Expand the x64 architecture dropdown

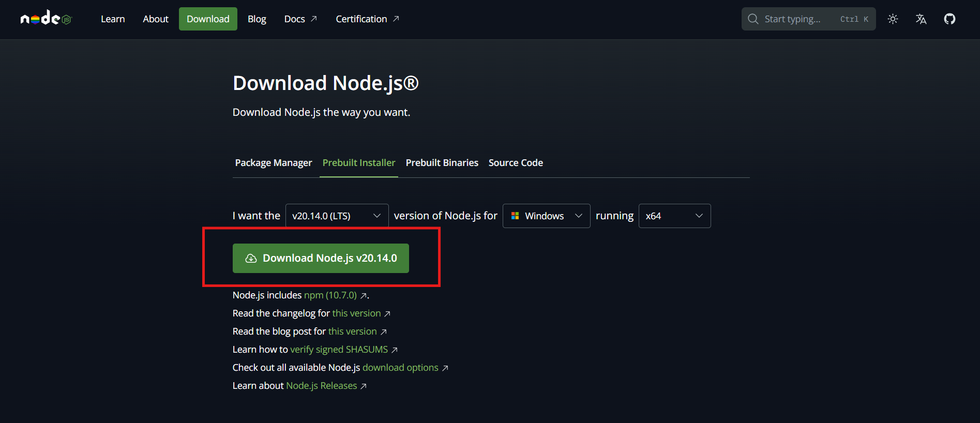[x=674, y=216]
